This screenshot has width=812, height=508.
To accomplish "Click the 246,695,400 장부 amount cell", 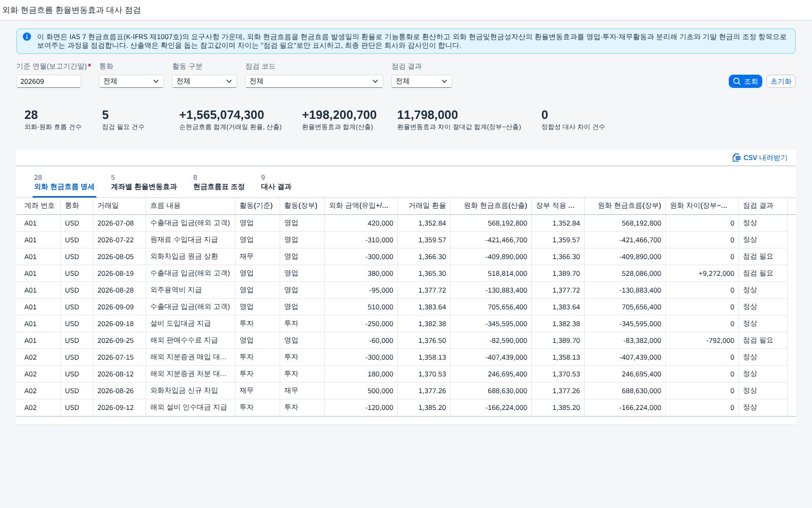I will tap(625, 374).
